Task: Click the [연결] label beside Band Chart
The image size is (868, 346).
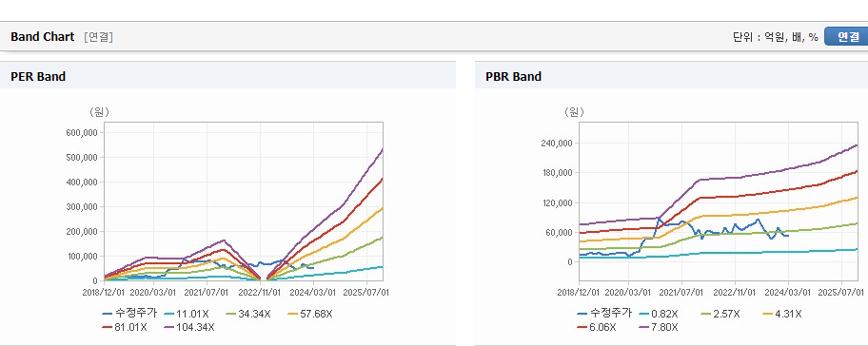Action: pos(99,37)
